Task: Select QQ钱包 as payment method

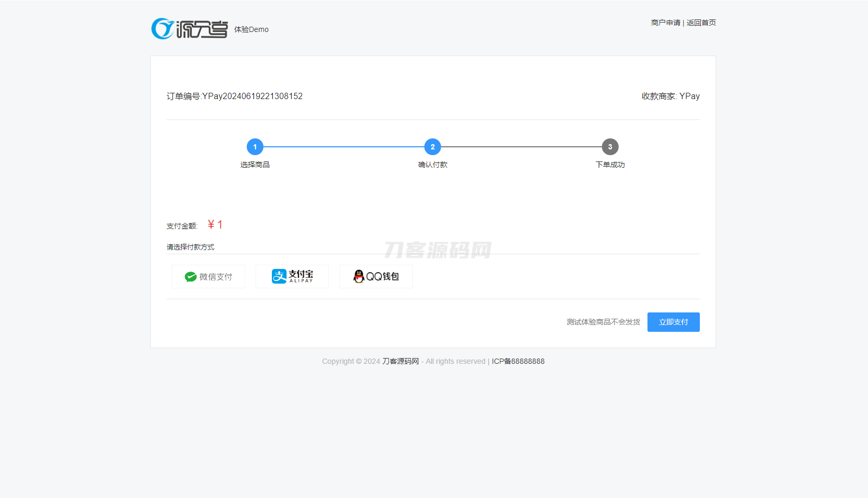Action: click(376, 276)
